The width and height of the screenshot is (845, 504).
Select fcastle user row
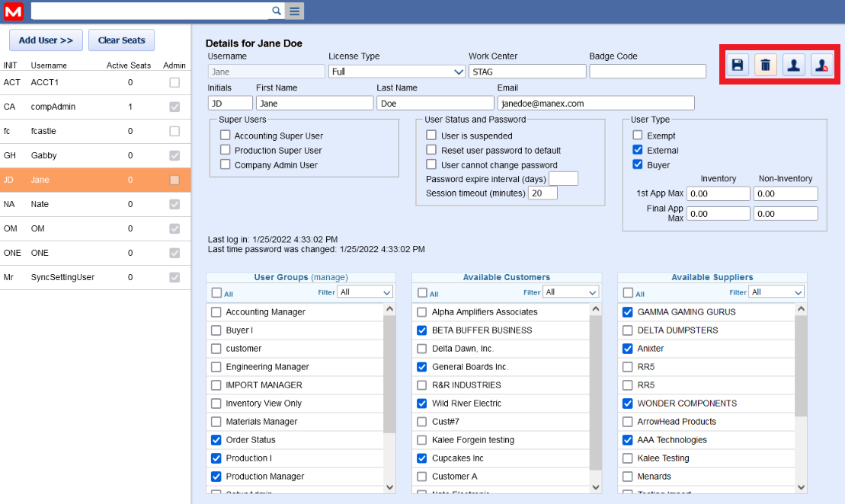pyautogui.click(x=95, y=131)
